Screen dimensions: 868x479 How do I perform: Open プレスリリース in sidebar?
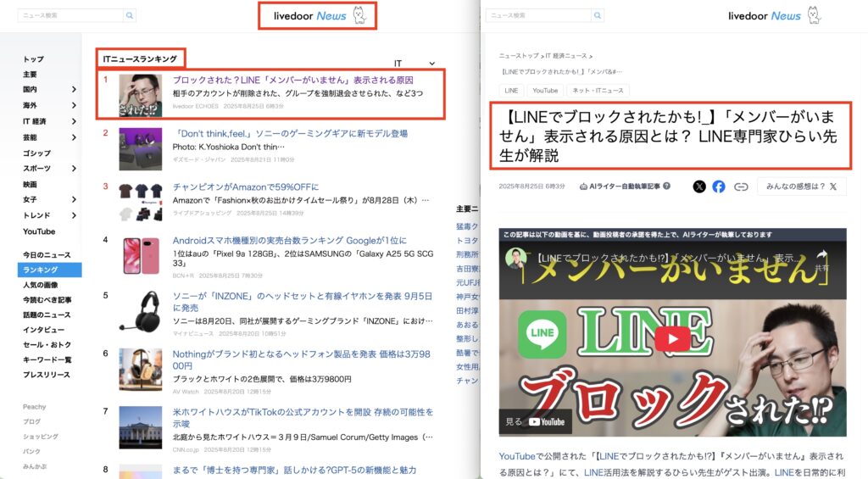[x=47, y=375]
